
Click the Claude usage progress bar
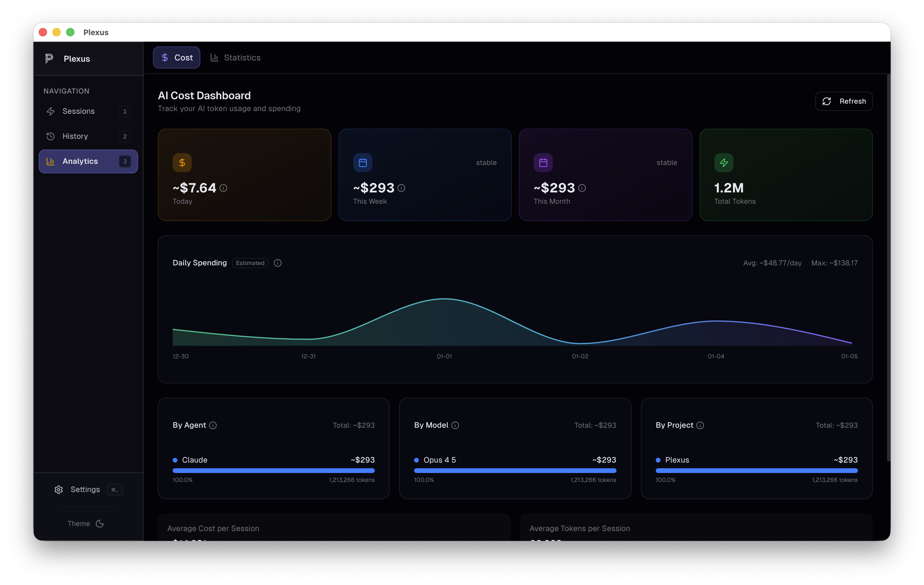[x=273, y=471]
